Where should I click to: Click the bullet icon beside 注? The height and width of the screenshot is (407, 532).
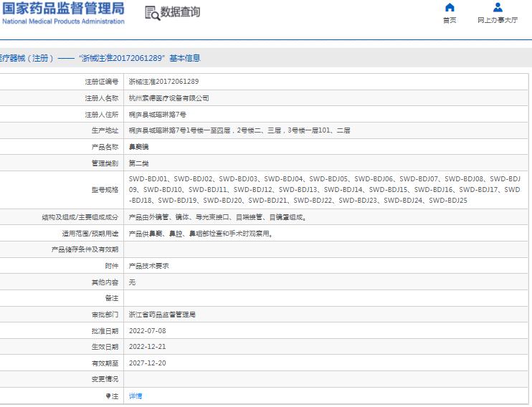pyautogui.click(x=108, y=396)
